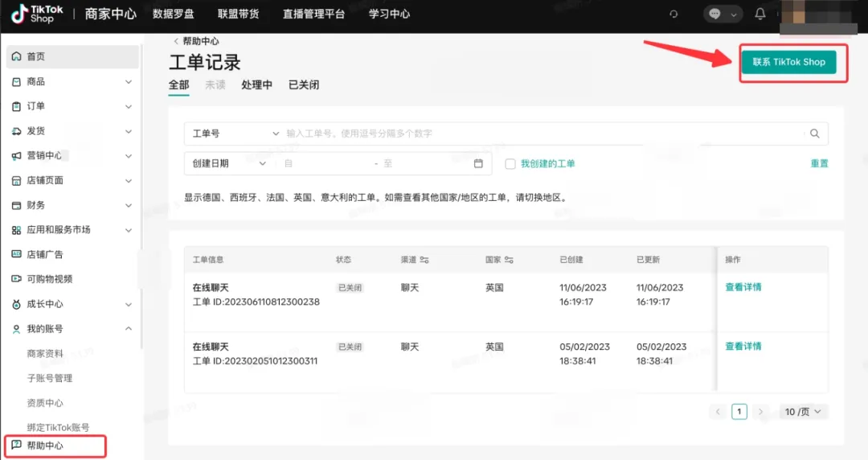868x460 pixels.
Task: Click the refresh icon in top bar
Action: [x=674, y=14]
